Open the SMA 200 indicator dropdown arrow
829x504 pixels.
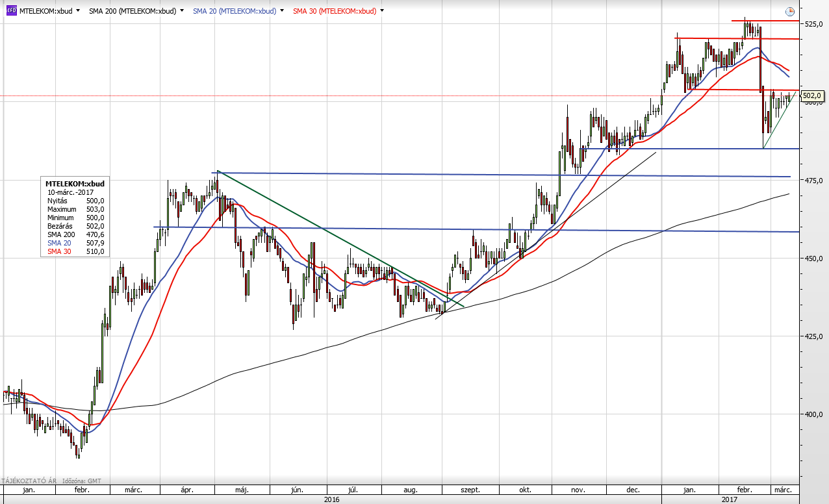point(181,11)
